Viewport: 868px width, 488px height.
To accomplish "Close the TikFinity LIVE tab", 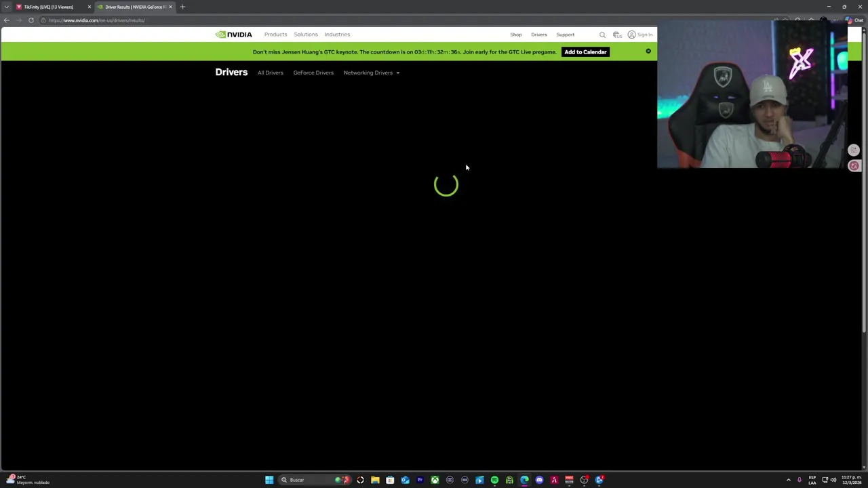I will click(89, 7).
